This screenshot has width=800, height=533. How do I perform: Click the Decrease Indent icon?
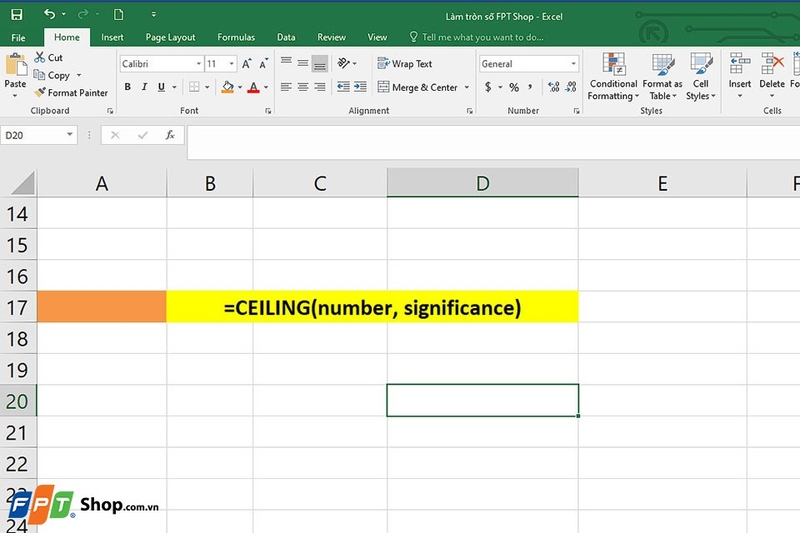[343, 87]
